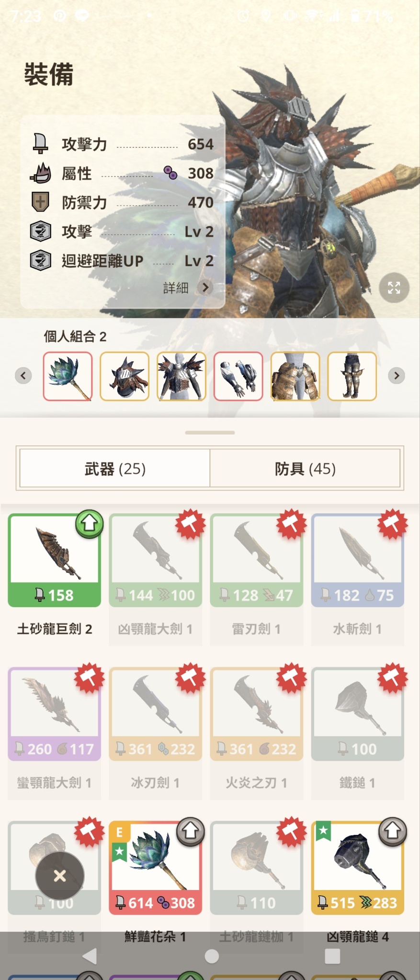The image size is (420, 980).
Task: Select the gauntlets armor slot
Action: coord(238,376)
